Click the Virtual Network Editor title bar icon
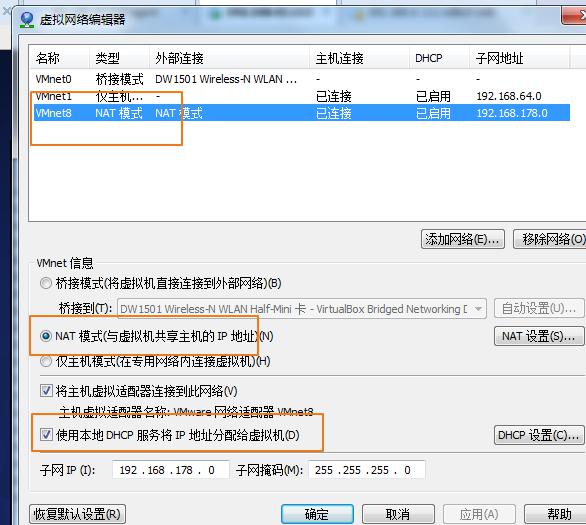The height and width of the screenshot is (525, 586). click(x=27, y=19)
